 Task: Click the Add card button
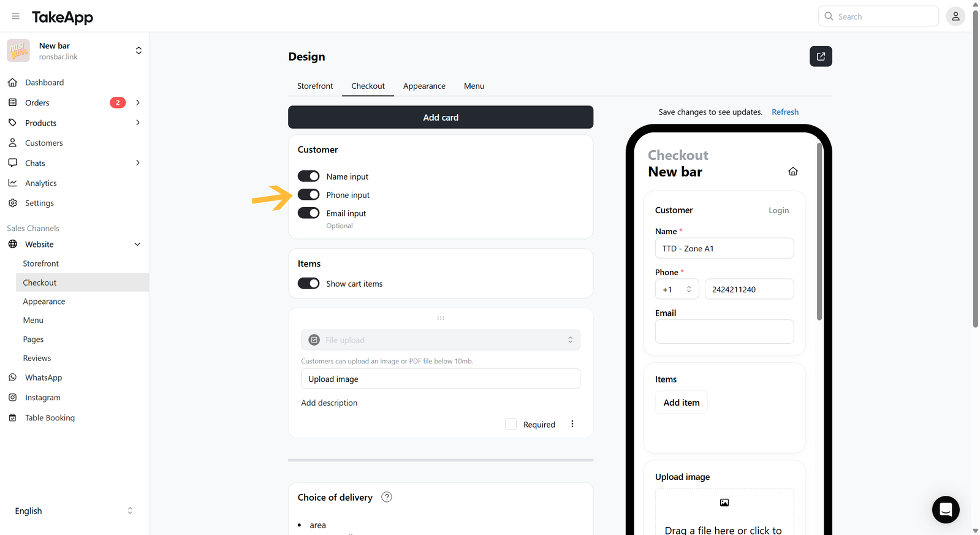tap(441, 117)
